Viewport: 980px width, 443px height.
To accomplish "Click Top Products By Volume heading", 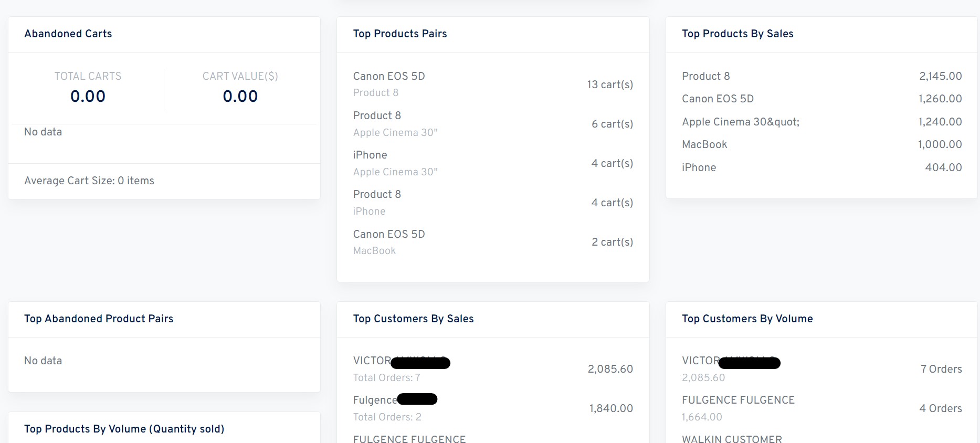I will [124, 429].
